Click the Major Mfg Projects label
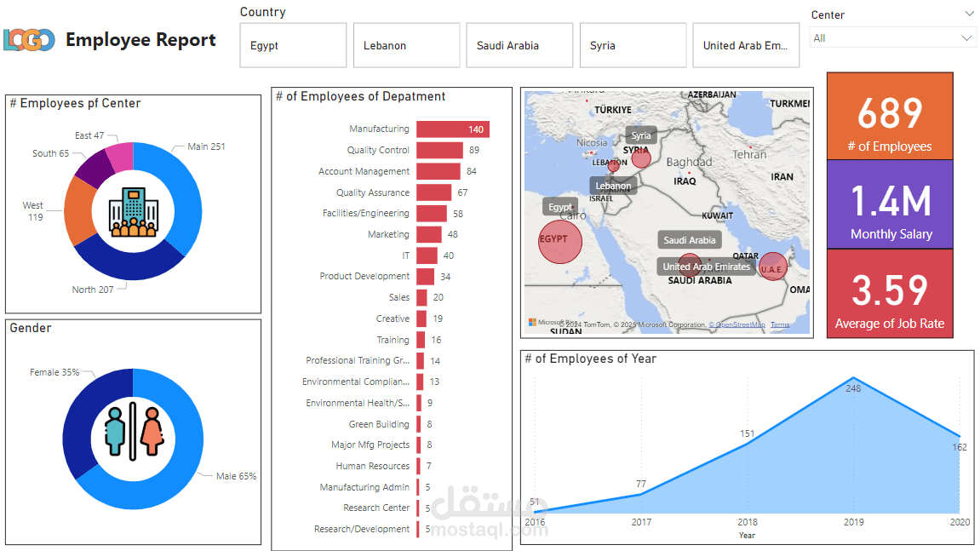This screenshot has height=551, width=980. pyautogui.click(x=370, y=445)
